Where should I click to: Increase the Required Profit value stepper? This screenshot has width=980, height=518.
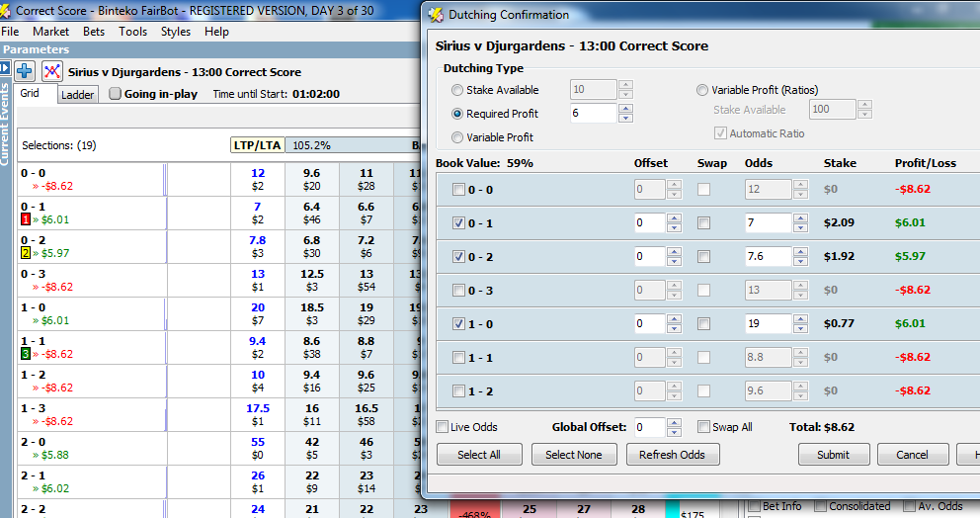[x=625, y=109]
